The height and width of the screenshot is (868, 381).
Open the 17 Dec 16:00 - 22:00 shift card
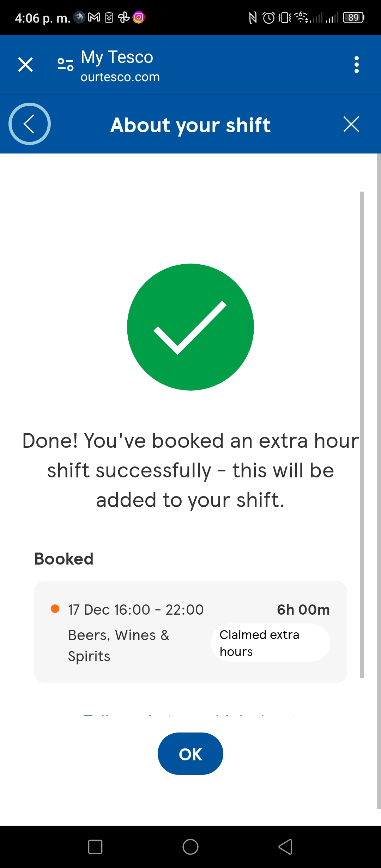coord(190,632)
